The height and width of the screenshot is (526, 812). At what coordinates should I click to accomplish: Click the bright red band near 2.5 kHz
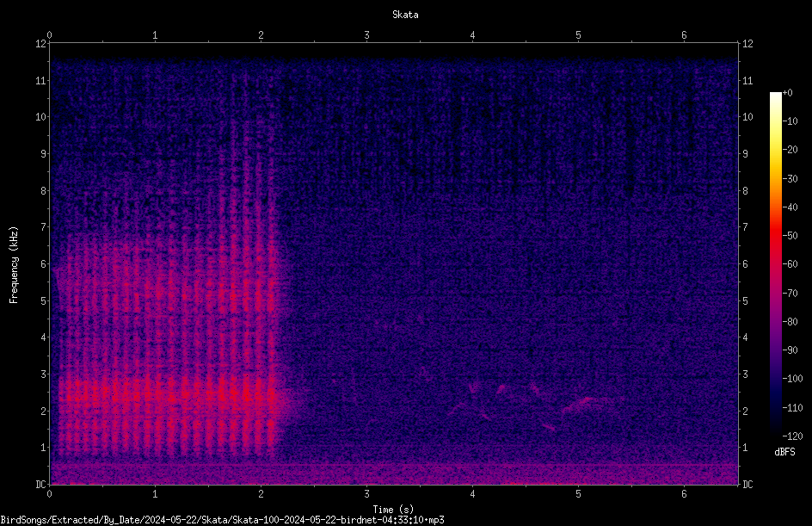tap(166, 393)
